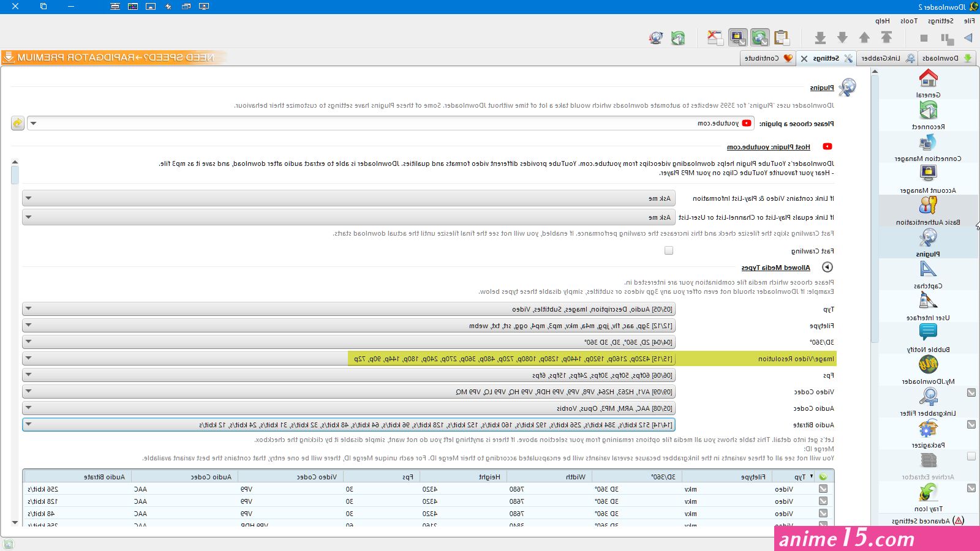This screenshot has height=551, width=980.
Task: Open the Settings menu
Action: point(941,21)
